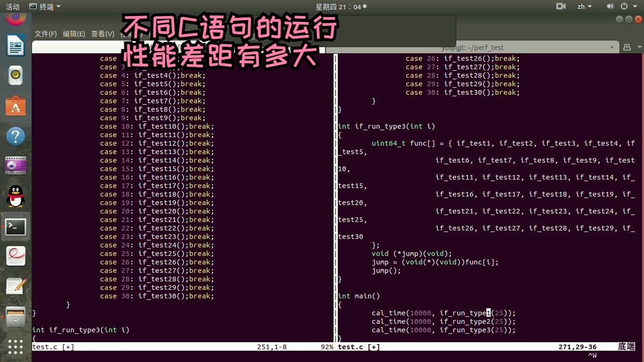Click left pane line 'case 15: if_test15();break;'
Viewport: 644px width, 362px height.
[x=157, y=169]
